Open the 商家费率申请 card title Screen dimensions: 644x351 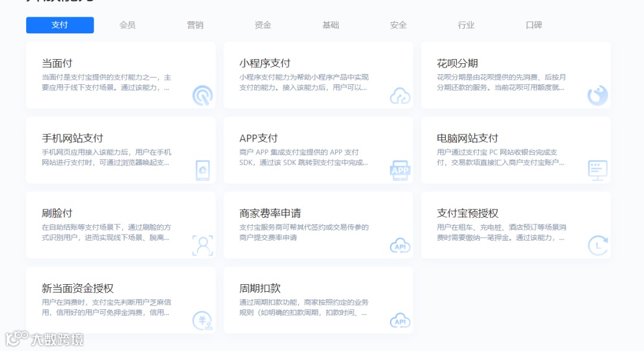tap(270, 213)
